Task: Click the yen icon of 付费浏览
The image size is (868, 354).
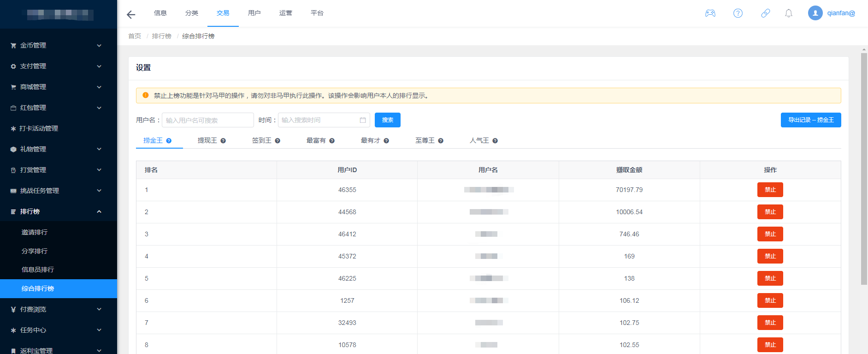Action: pos(13,310)
